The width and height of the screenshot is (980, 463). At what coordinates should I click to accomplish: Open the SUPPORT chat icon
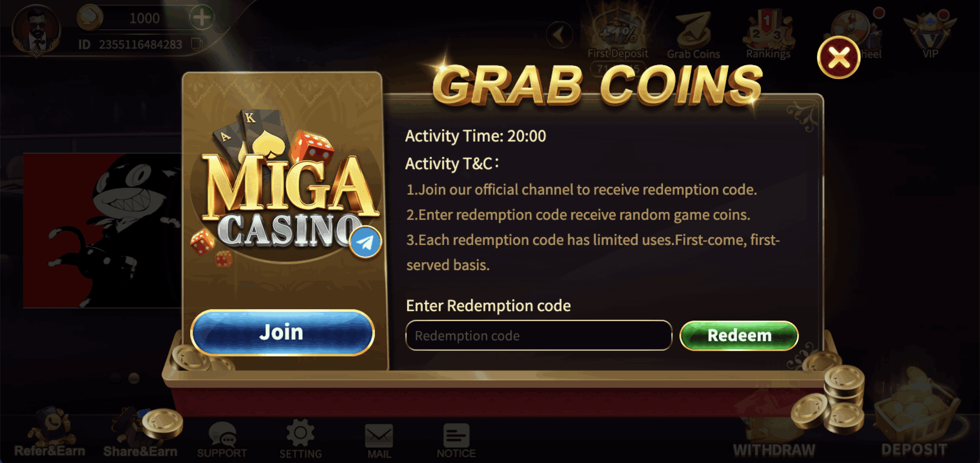click(x=222, y=440)
